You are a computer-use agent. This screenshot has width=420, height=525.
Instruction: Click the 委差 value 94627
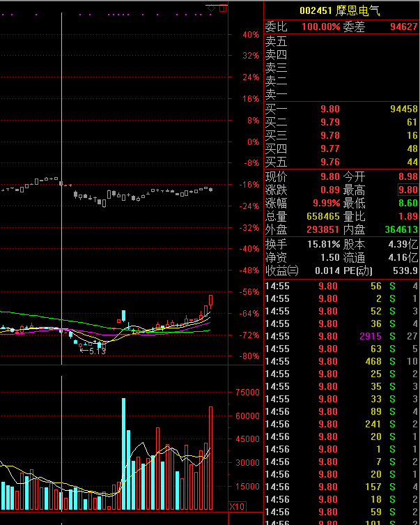pyautogui.click(x=404, y=26)
